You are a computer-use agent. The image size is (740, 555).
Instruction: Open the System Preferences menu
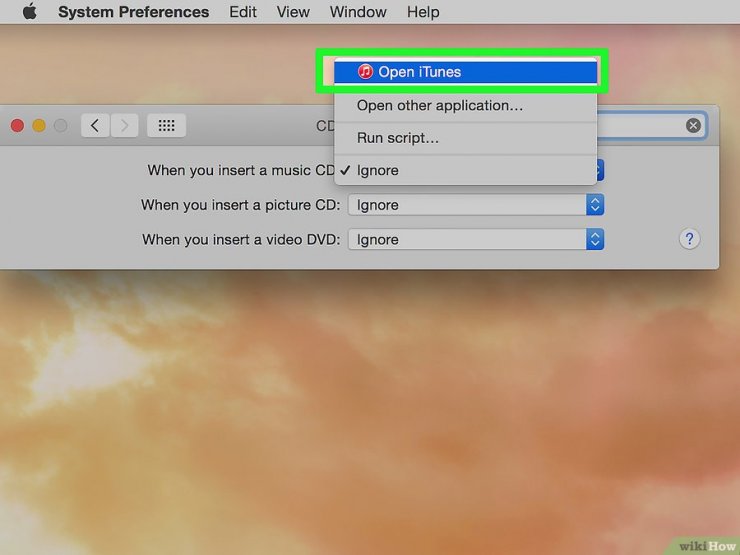134,12
